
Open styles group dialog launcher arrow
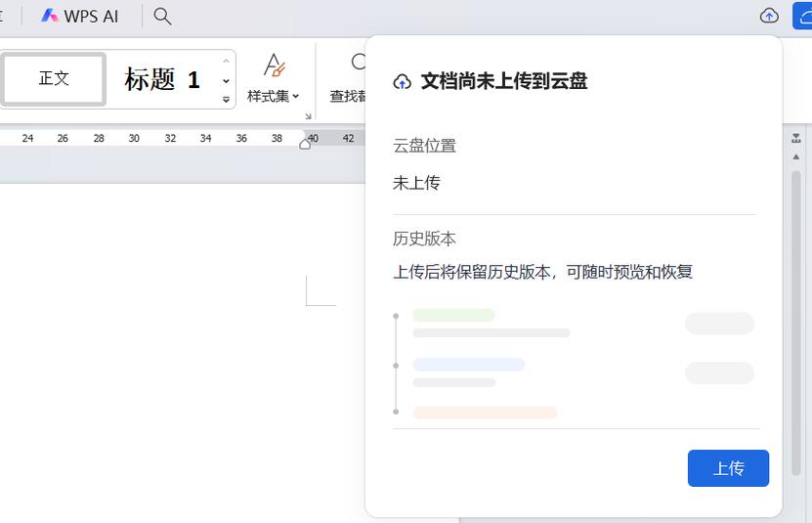308,116
